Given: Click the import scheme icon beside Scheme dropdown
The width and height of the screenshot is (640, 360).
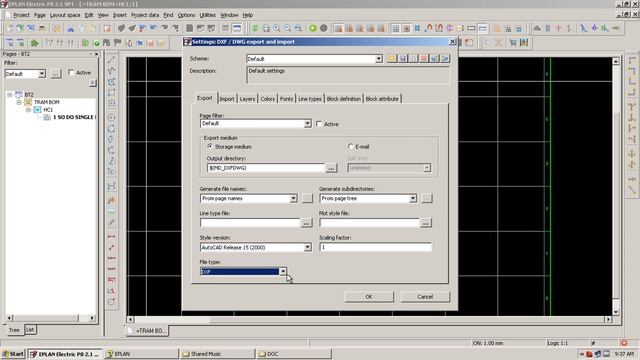Looking at the screenshot, I should coord(434,59).
